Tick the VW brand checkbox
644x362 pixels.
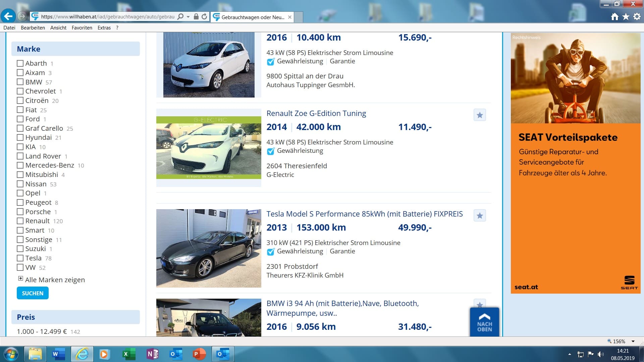click(20, 267)
